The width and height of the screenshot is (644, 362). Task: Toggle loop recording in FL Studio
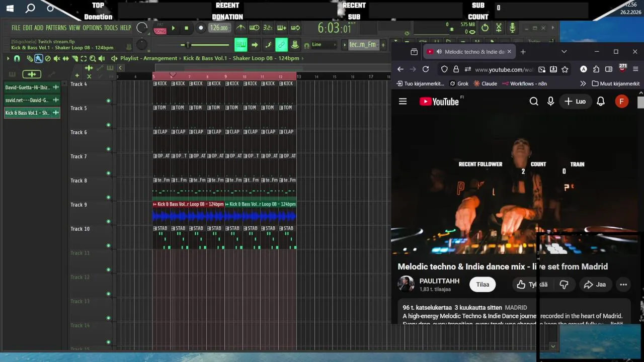[295, 28]
